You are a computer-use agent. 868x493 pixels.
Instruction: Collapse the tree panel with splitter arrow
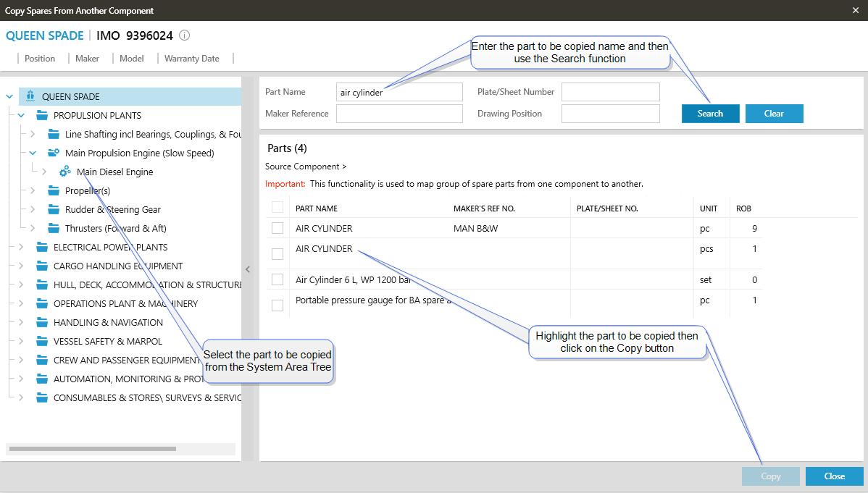click(x=248, y=269)
